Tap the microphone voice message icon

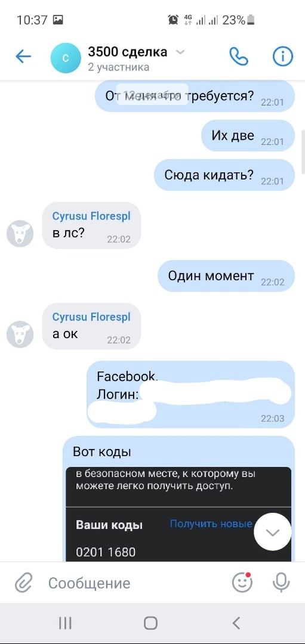[281, 582]
